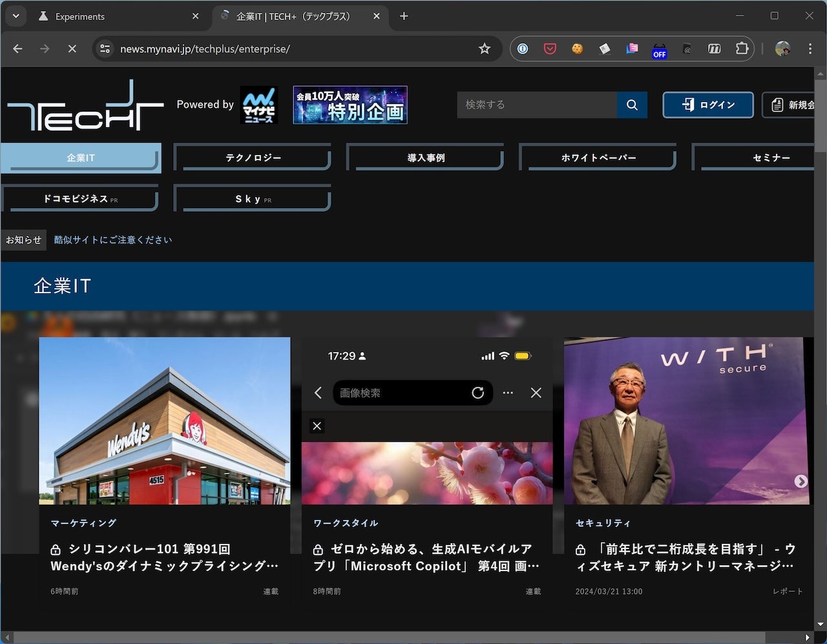This screenshot has width=827, height=644.
Task: Click the マイナビニュース logo
Action: (259, 105)
